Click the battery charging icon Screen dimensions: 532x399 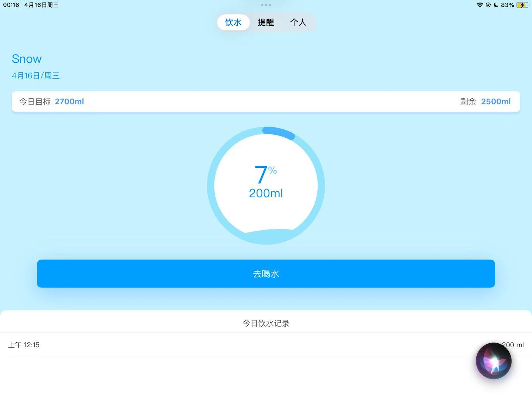coord(522,5)
